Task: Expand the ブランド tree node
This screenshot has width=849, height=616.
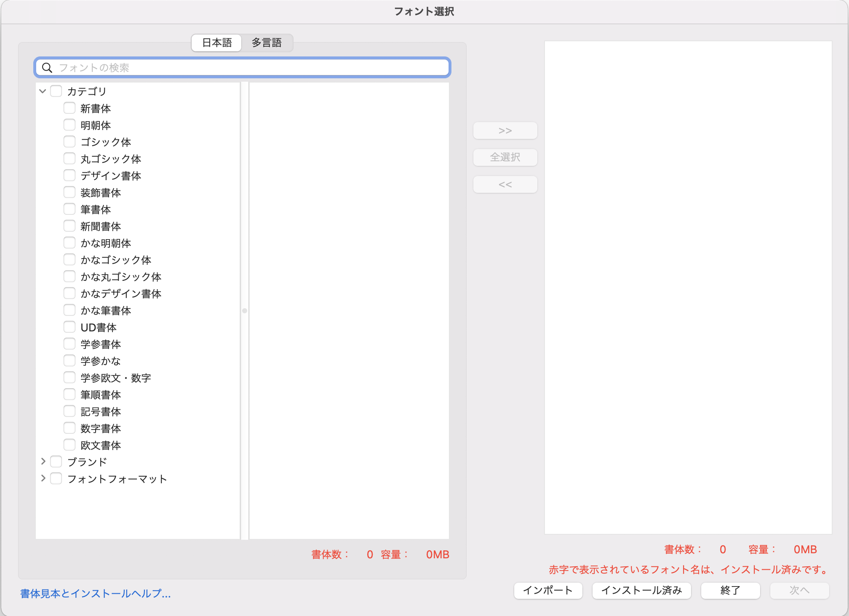Action: pos(43,462)
